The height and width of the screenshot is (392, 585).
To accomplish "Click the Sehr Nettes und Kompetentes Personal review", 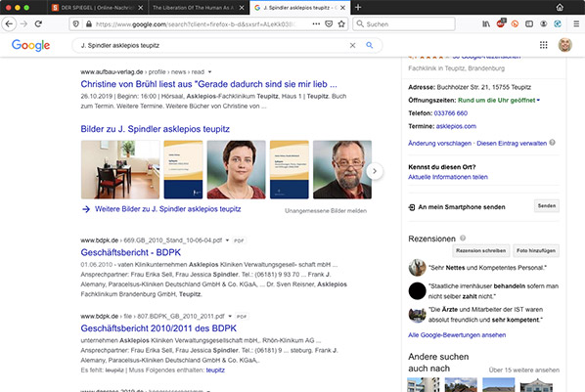I will click(x=487, y=268).
